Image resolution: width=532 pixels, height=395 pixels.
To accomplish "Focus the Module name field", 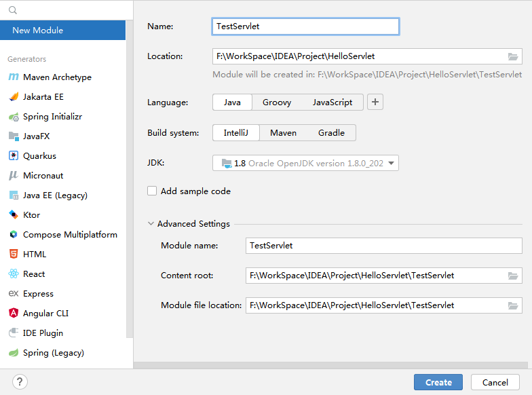I will [384, 246].
